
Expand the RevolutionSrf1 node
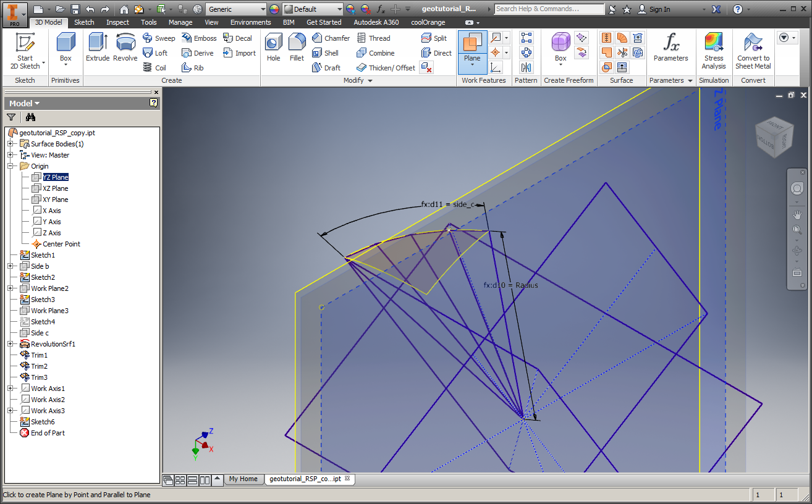click(x=11, y=344)
